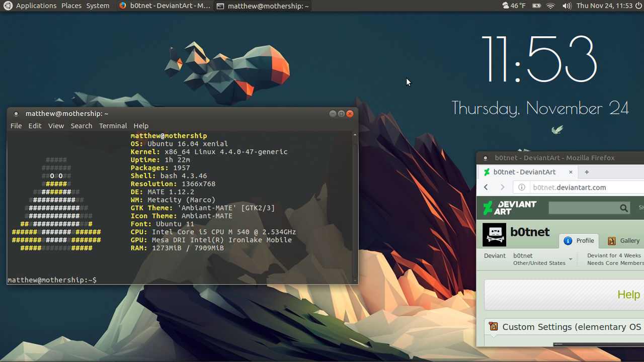Click the 'MATE 1.12.2' DE value
Screen dimensions: 644x362
pyautogui.click(x=171, y=192)
